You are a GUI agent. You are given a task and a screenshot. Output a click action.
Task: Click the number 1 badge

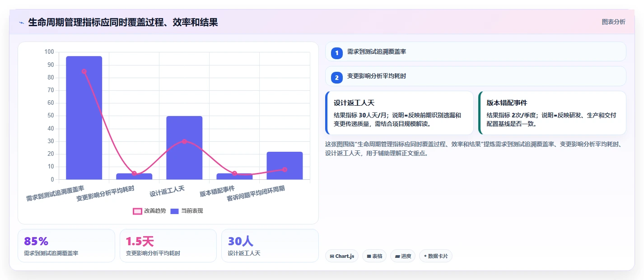[337, 53]
